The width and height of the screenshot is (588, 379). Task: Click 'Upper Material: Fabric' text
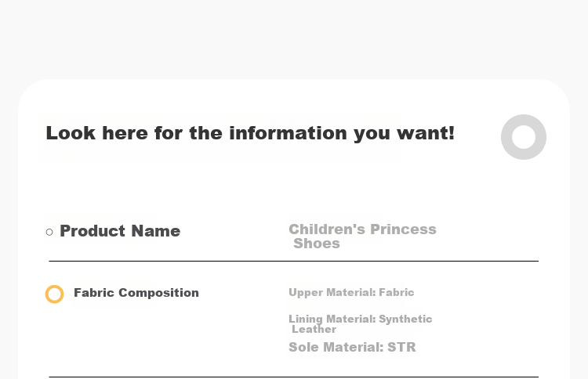[351, 293]
